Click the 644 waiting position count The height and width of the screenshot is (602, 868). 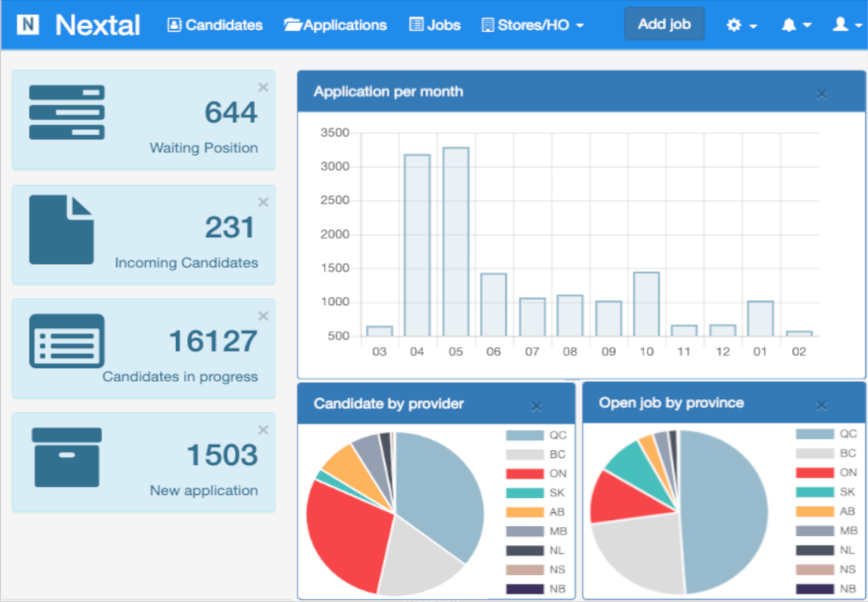click(231, 113)
